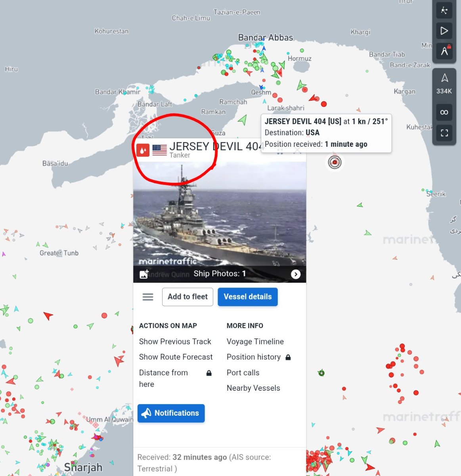The width and height of the screenshot is (461, 476).
Task: Click the red tanker type icon
Action: tap(143, 150)
